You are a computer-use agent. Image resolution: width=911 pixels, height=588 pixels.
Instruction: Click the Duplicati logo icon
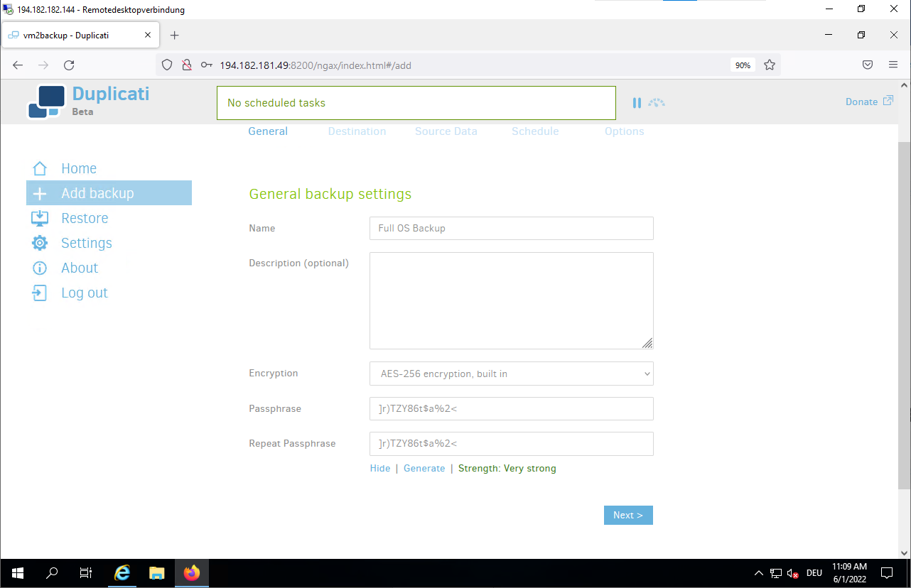[x=47, y=102]
